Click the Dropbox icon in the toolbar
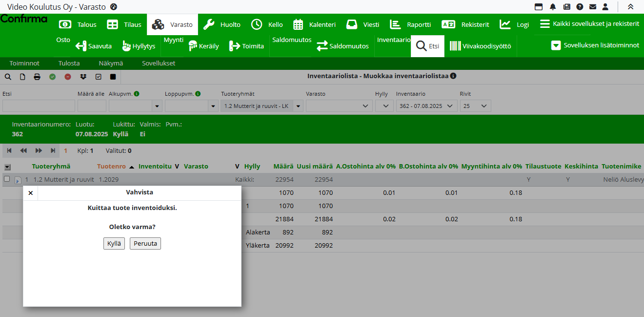The image size is (644, 317). pyautogui.click(x=83, y=77)
